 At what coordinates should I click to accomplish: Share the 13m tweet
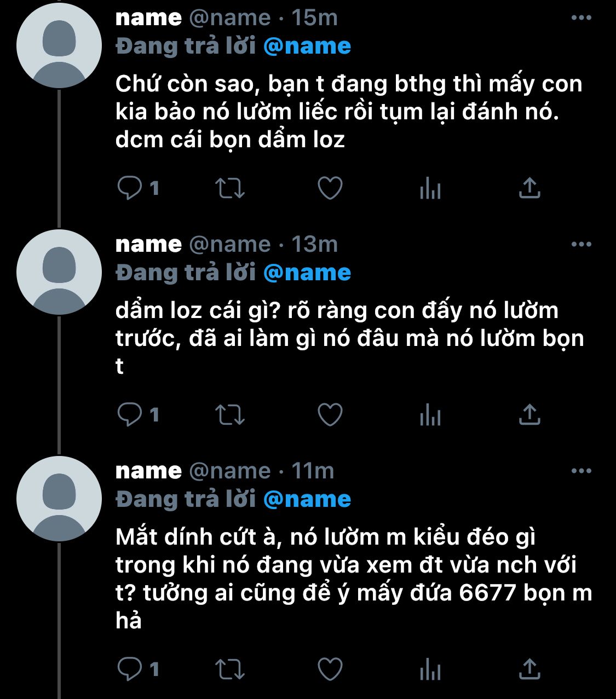coord(529,414)
